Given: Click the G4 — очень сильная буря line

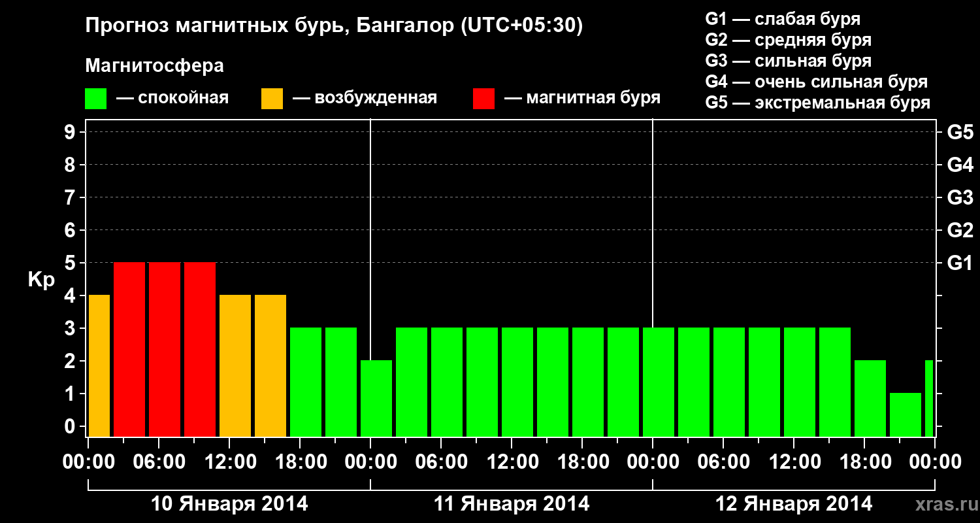Looking at the screenshot, I should pyautogui.click(x=817, y=82).
